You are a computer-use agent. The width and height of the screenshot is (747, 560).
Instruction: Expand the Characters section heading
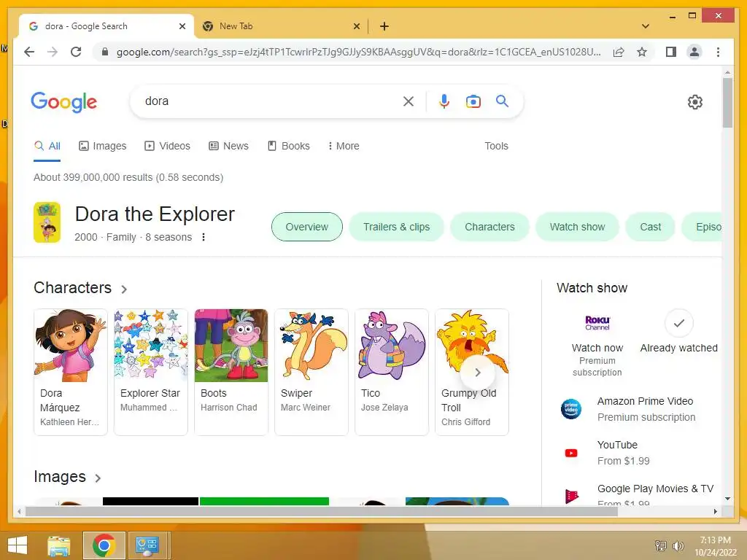tap(80, 288)
